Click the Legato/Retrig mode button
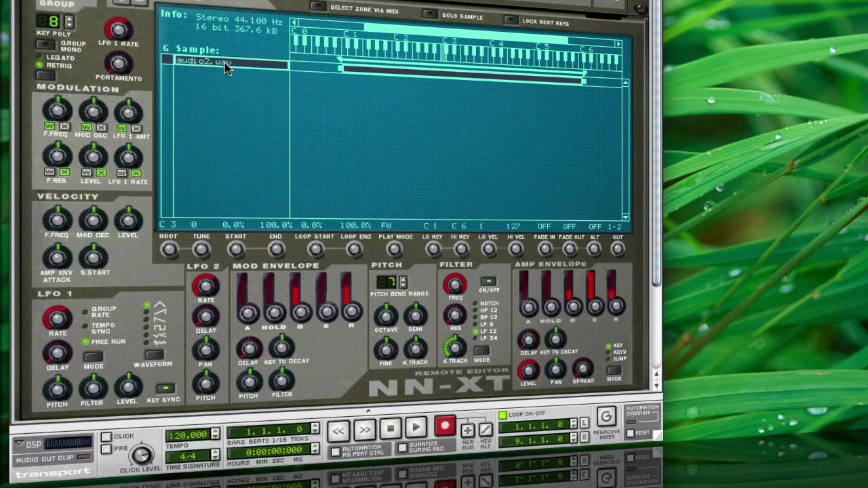 pos(45,75)
